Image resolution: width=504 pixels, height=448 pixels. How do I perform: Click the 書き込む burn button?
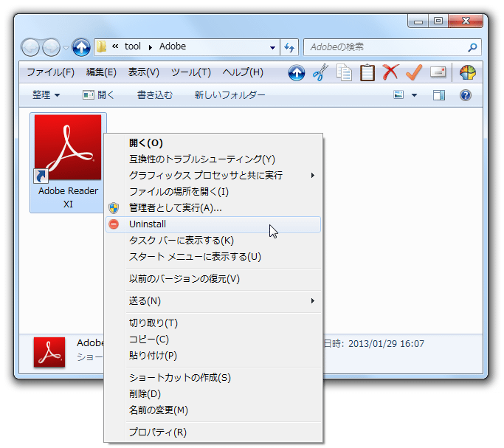[155, 95]
